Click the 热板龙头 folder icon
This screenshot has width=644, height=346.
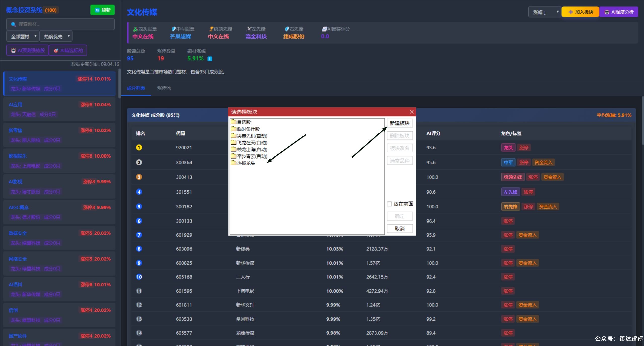233,163
